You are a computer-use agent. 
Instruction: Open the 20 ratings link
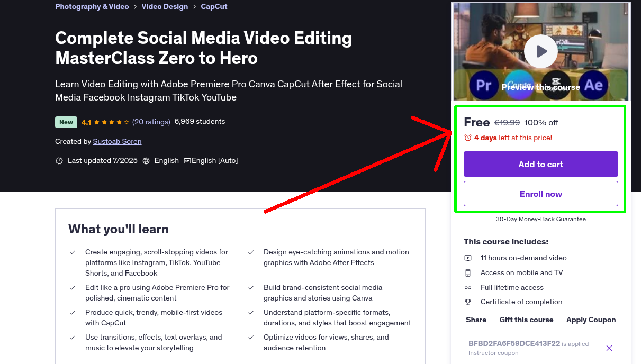click(151, 122)
